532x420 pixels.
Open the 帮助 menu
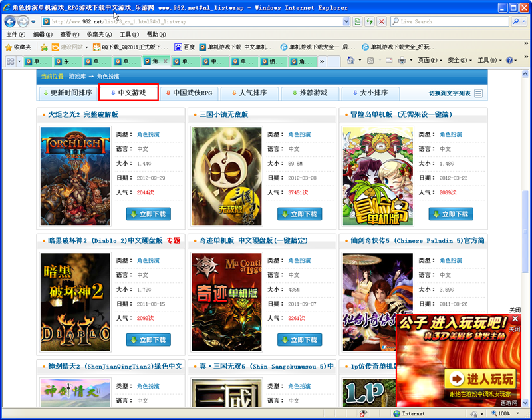156,35
